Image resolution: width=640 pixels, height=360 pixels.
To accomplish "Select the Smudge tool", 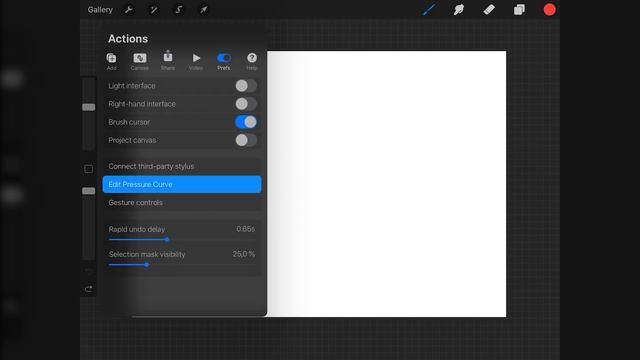I will click(459, 9).
